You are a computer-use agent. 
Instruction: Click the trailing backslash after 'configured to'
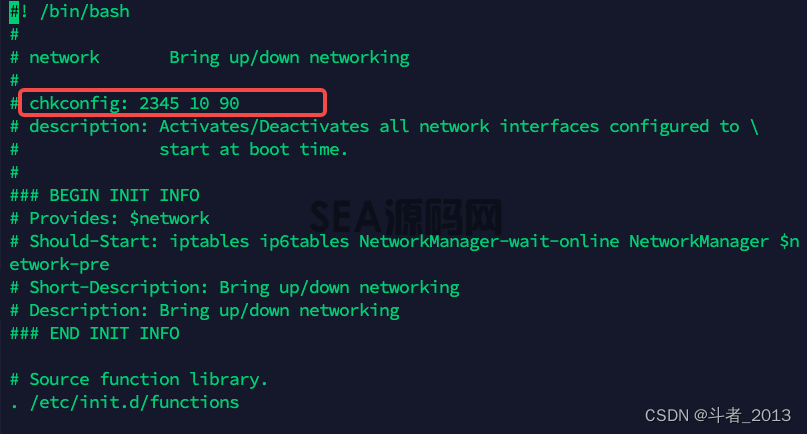coord(755,126)
